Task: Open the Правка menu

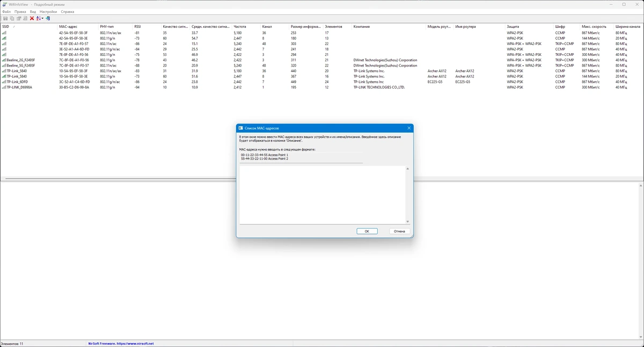Action: click(20, 11)
